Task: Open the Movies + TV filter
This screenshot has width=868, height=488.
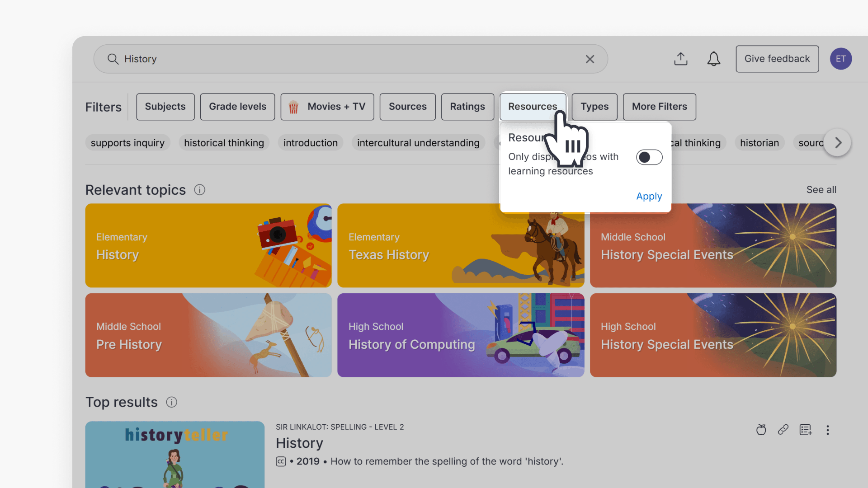Action: click(x=327, y=107)
